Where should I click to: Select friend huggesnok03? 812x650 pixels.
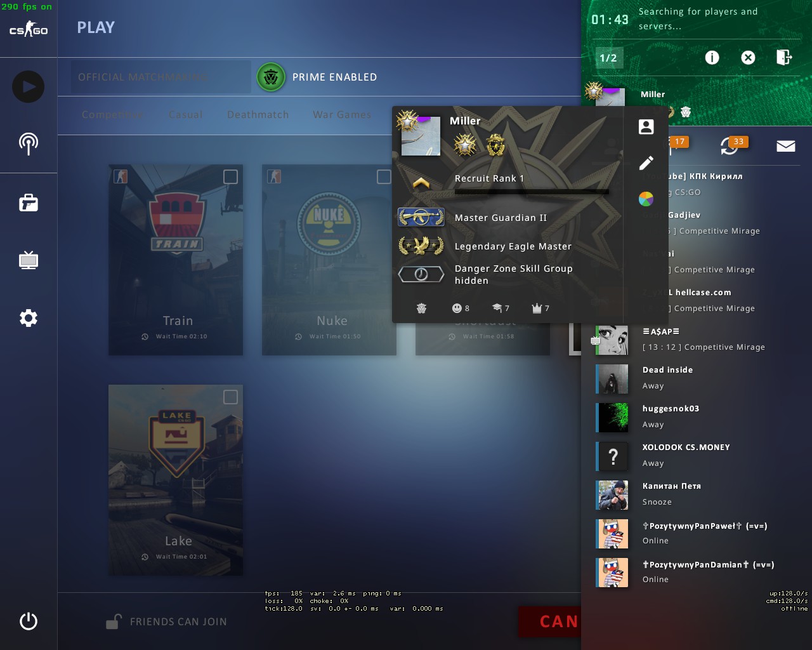(x=696, y=417)
